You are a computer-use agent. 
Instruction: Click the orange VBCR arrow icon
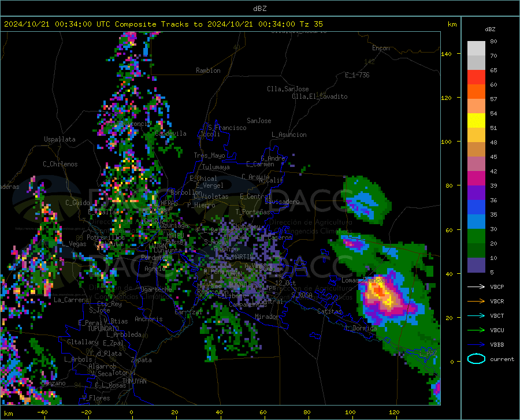point(476,302)
